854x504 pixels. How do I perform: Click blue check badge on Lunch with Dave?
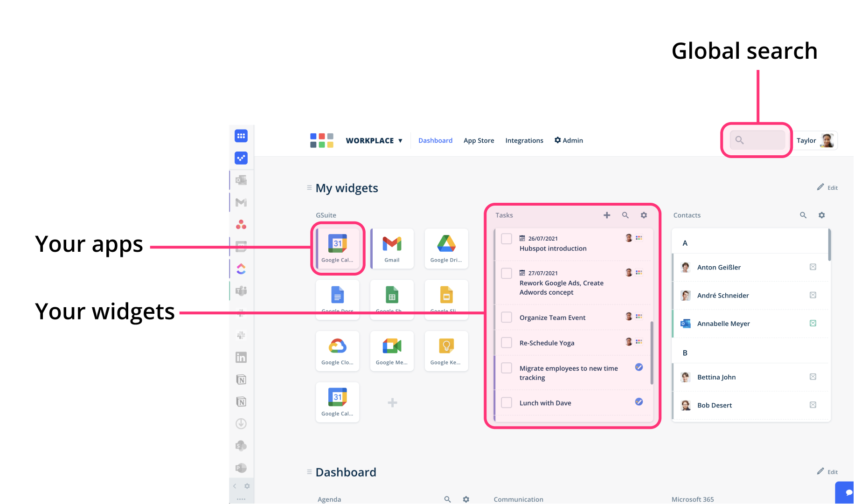[639, 402]
